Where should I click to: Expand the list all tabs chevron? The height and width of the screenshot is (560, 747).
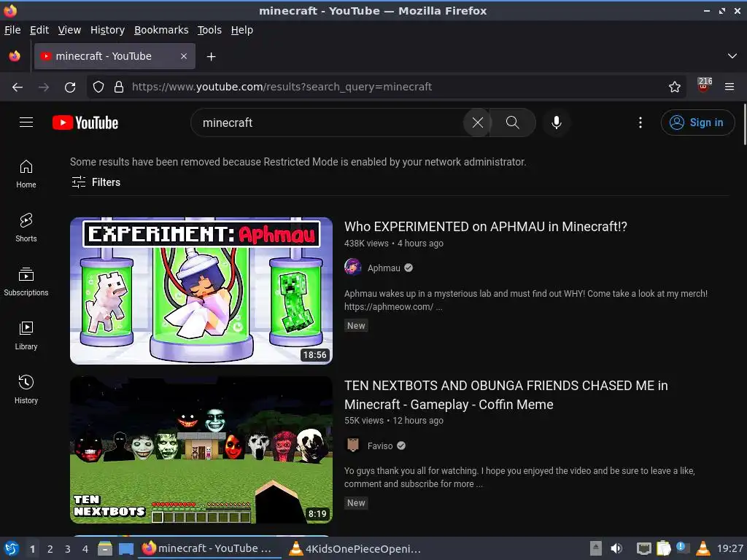coord(732,56)
